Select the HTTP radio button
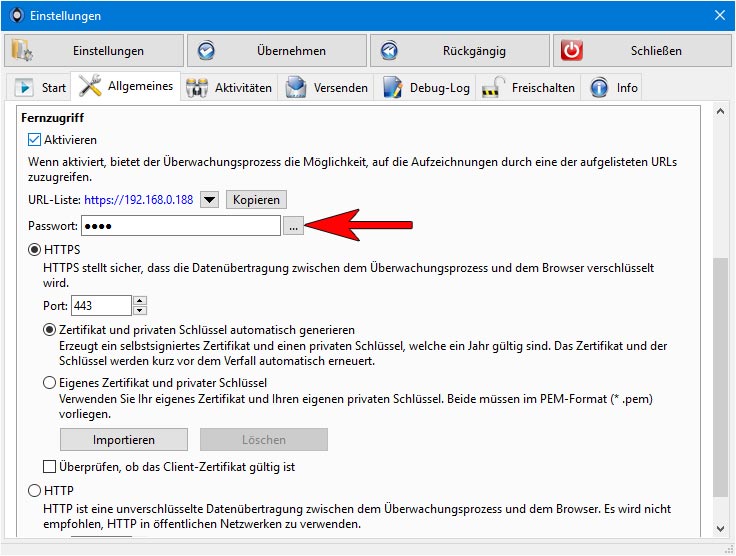 pos(34,490)
